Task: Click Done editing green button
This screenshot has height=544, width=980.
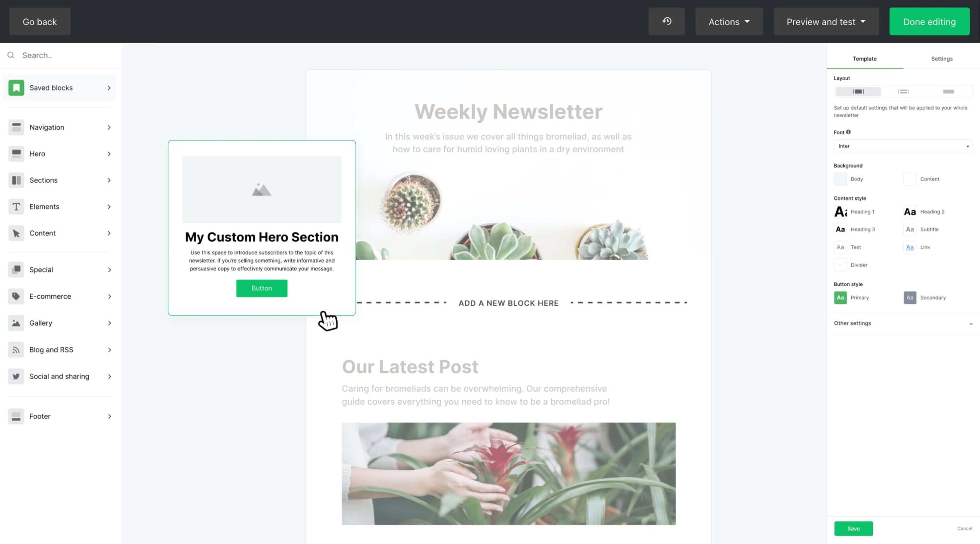Action: [929, 21]
